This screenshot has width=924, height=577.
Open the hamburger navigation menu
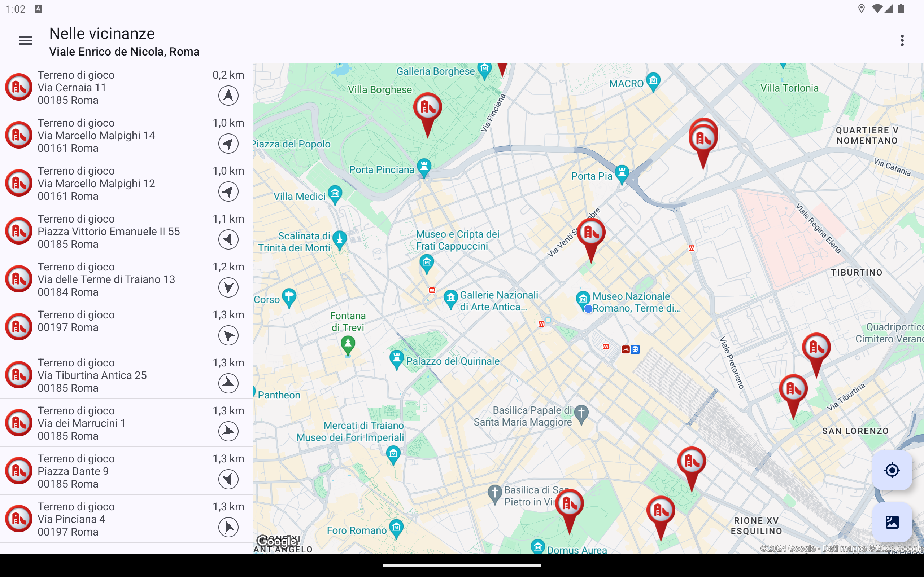pos(26,40)
